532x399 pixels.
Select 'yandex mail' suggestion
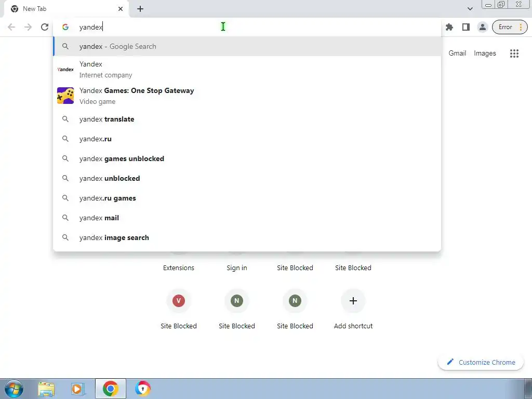[247, 218]
